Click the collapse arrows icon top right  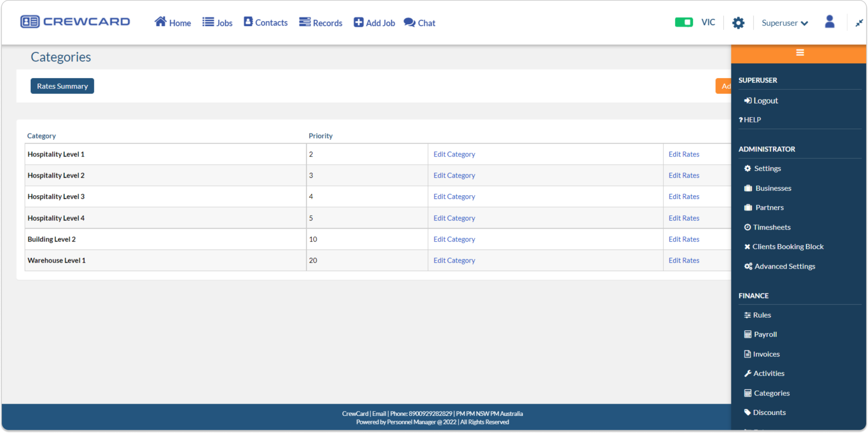[x=859, y=22]
